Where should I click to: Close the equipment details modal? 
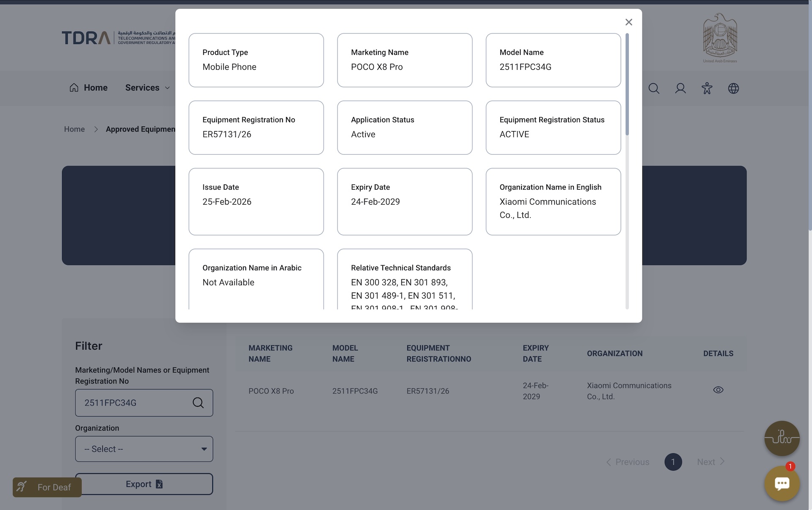click(x=628, y=22)
